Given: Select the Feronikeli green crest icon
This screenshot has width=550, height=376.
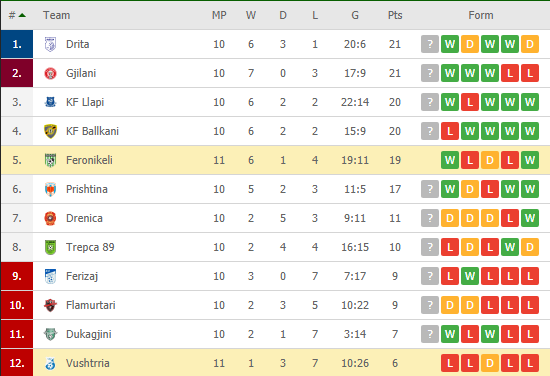Looking at the screenshot, I should tap(51, 160).
